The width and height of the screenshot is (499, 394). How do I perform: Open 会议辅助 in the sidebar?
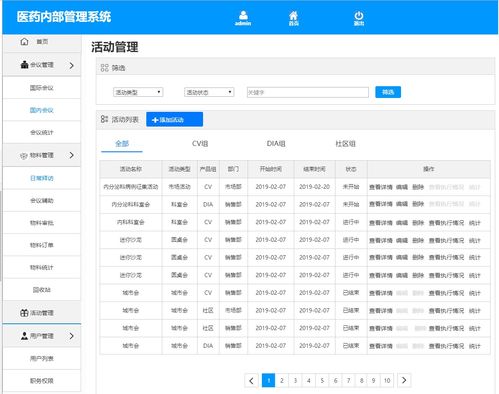pos(42,201)
